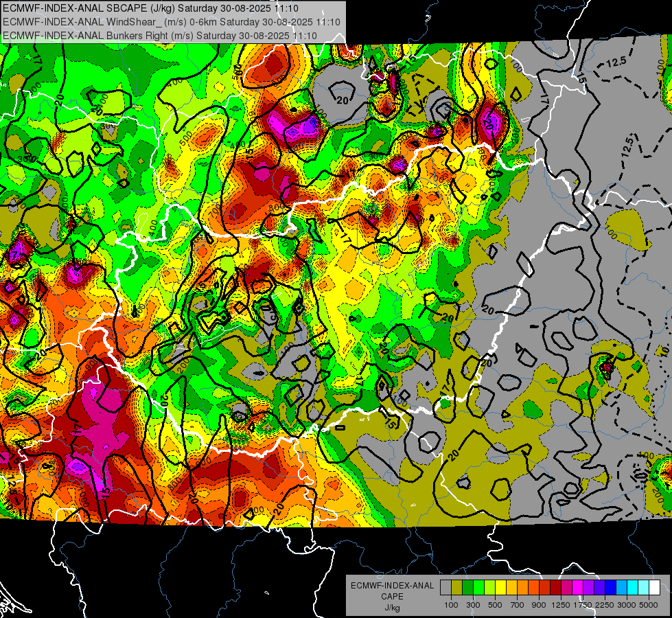Select the bright magenta legend swatch
The image size is (672, 618).
[x=578, y=588]
